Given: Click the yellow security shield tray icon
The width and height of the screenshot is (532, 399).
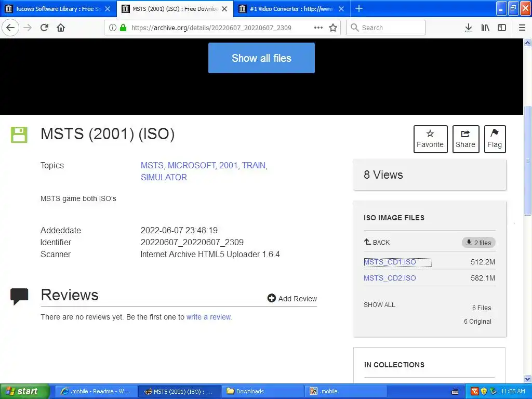Looking at the screenshot, I should click(x=484, y=391).
